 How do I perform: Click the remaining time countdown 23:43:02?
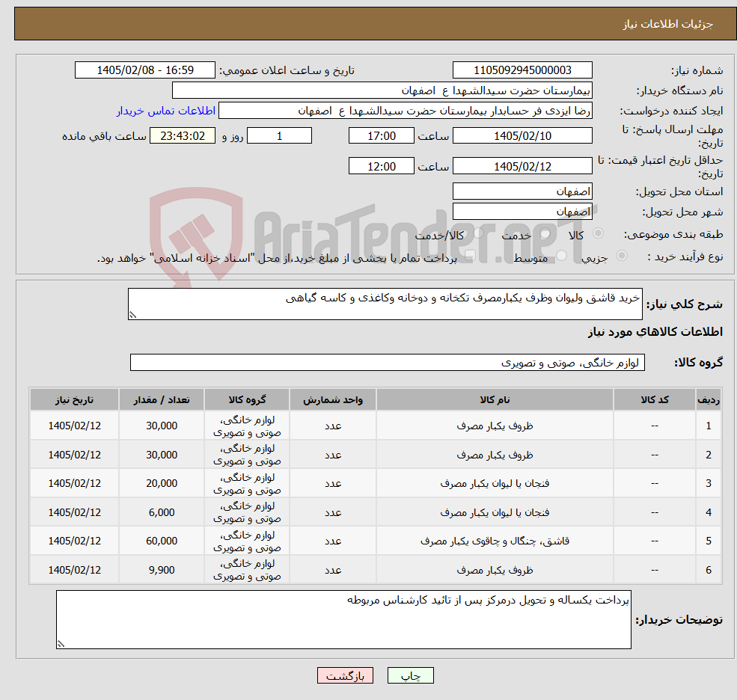click(183, 136)
